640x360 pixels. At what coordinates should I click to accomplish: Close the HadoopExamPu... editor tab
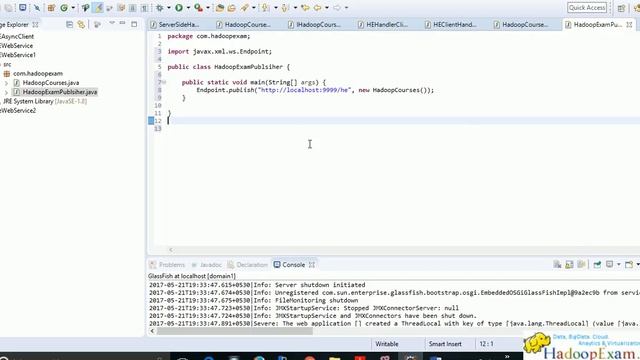pyautogui.click(x=629, y=24)
